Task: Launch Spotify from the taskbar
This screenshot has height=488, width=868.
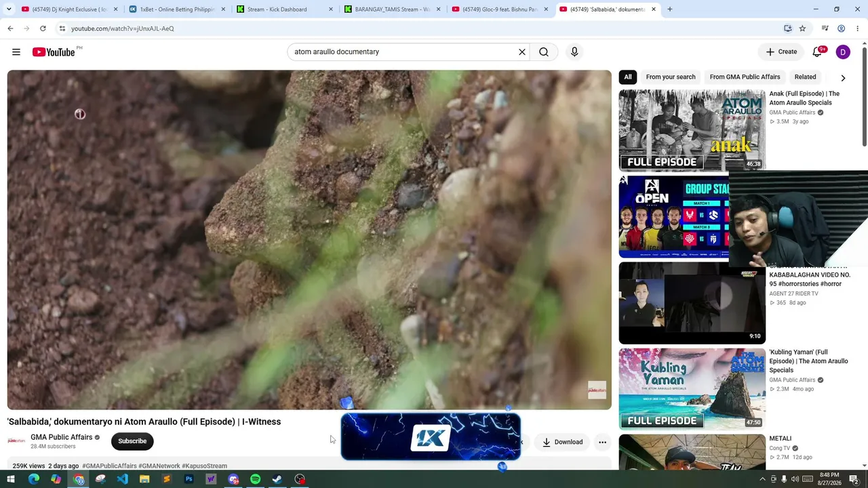Action: coord(255,479)
